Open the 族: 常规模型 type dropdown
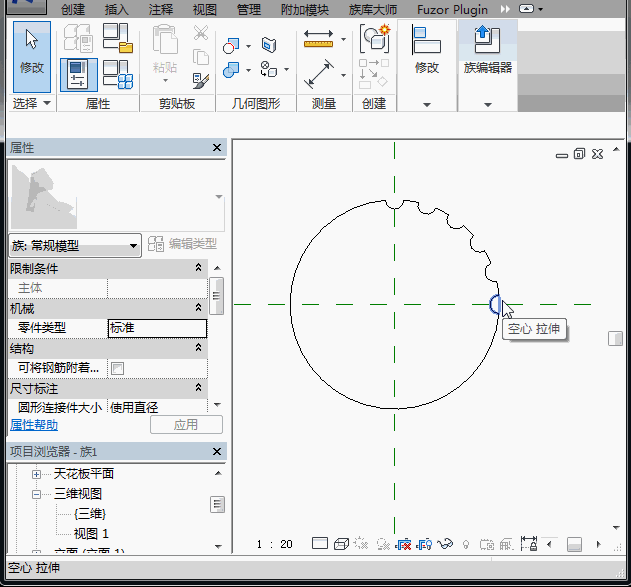631x587 pixels. point(134,246)
